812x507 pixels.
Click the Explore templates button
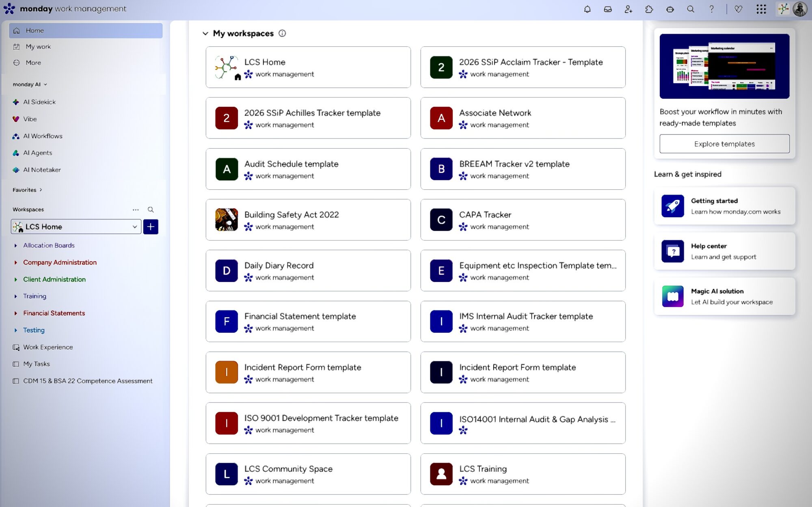[724, 144]
